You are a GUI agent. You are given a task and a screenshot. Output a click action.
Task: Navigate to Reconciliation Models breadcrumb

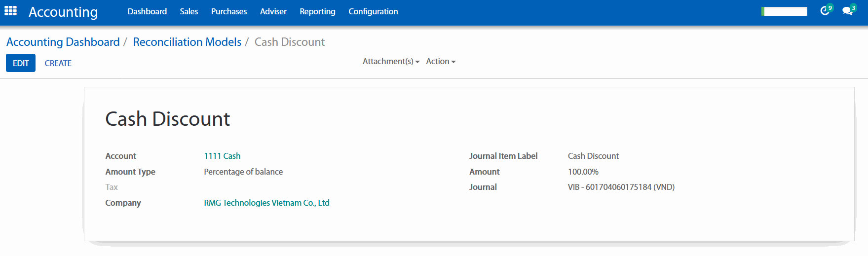tap(187, 42)
